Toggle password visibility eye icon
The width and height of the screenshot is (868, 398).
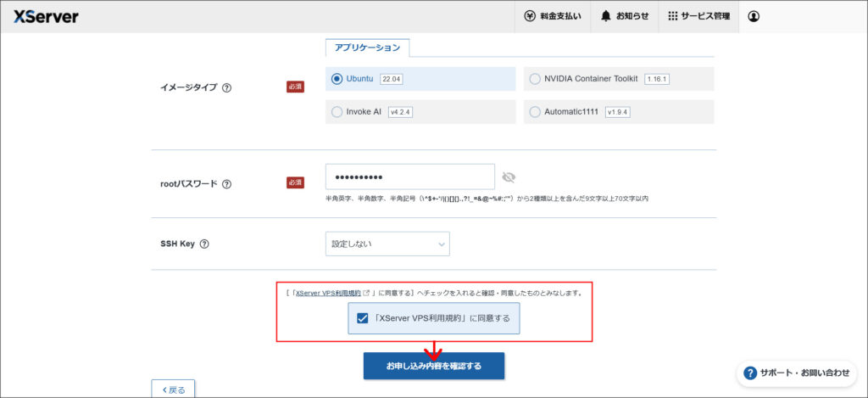point(509,177)
